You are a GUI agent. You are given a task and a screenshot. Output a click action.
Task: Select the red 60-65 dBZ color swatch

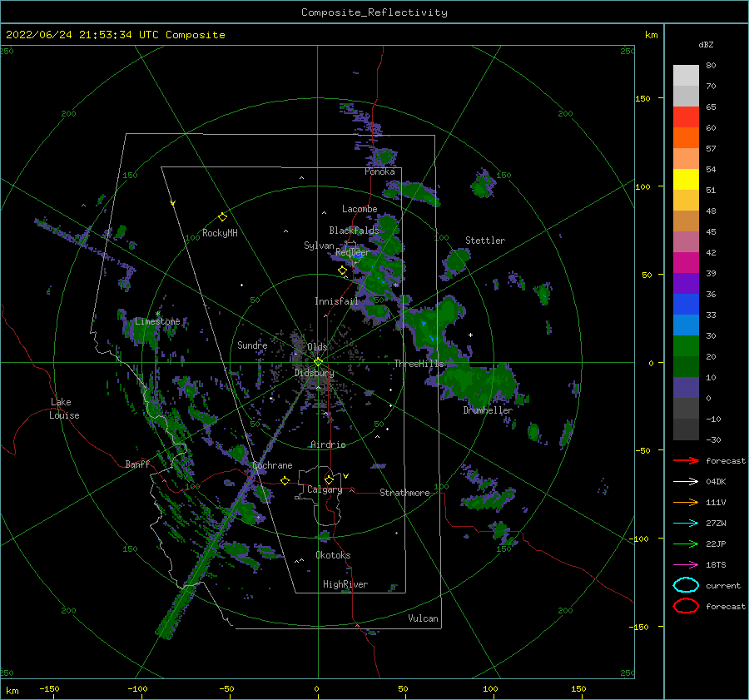pos(686,117)
